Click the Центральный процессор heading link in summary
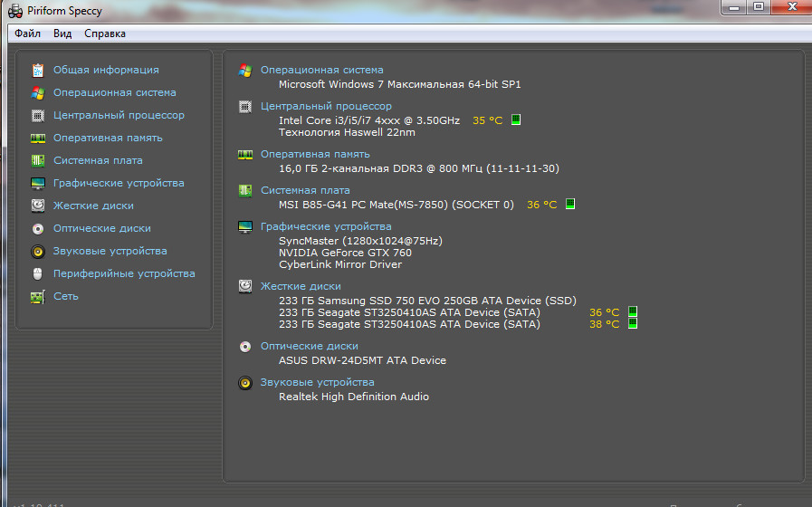The height and width of the screenshot is (507, 812). [326, 106]
